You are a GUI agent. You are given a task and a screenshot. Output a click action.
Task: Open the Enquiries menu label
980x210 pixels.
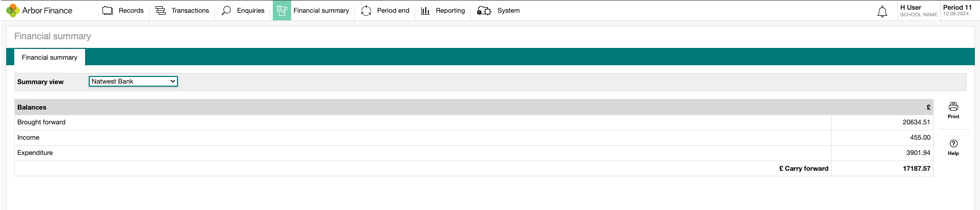251,11
